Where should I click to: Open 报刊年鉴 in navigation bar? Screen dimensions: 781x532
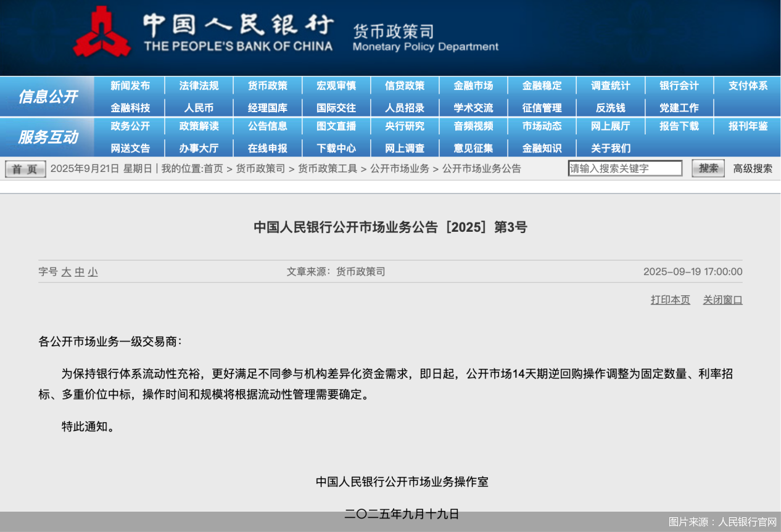tap(748, 126)
